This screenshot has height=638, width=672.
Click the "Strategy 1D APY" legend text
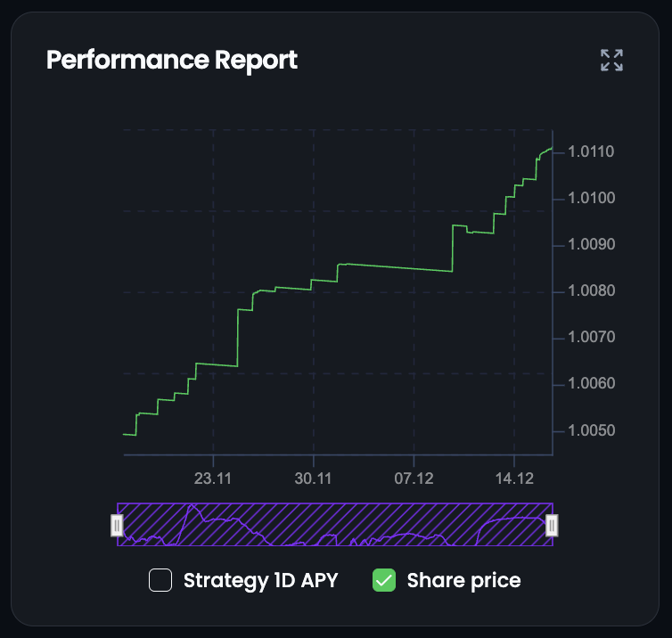point(260,581)
